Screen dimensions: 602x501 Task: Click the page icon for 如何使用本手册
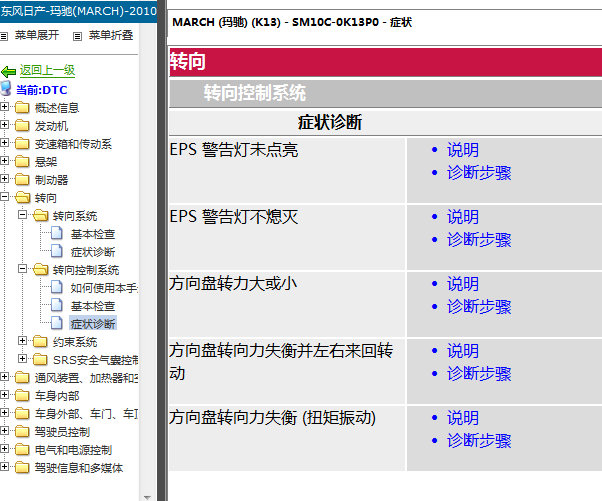click(x=57, y=288)
